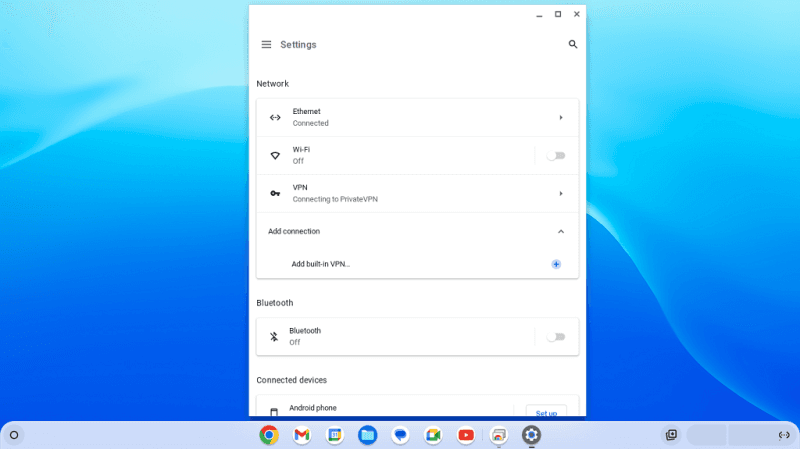Open Google Meet from the shelf

tap(433, 435)
